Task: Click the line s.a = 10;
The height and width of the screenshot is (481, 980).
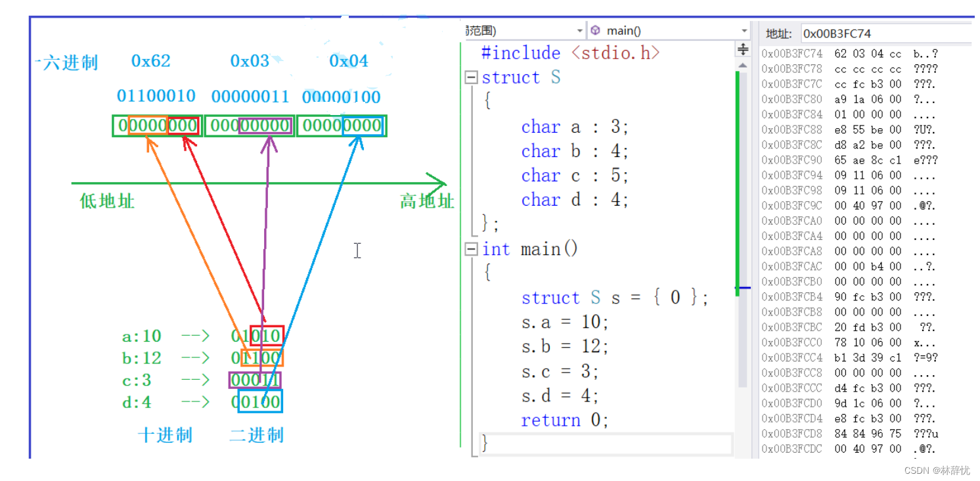Action: (x=565, y=322)
